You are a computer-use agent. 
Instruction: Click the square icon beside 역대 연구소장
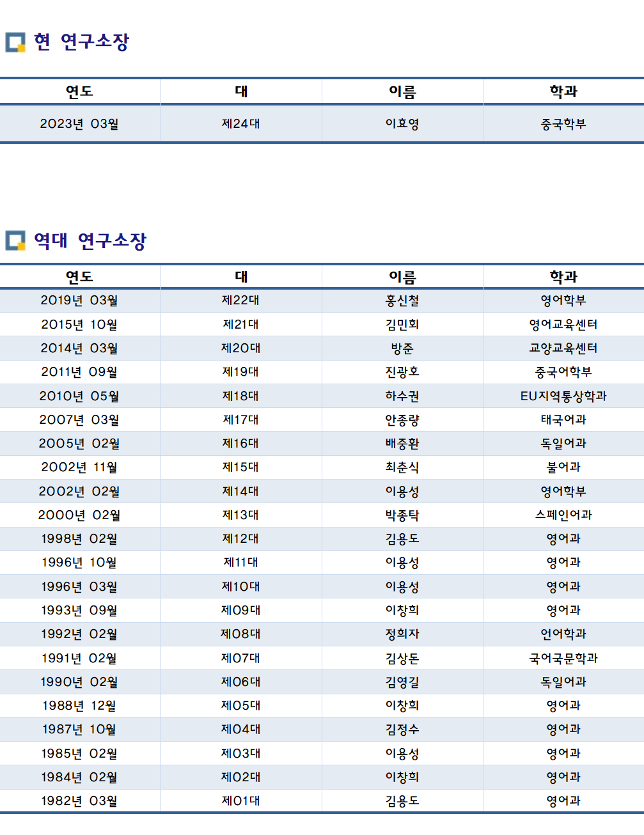tap(15, 241)
